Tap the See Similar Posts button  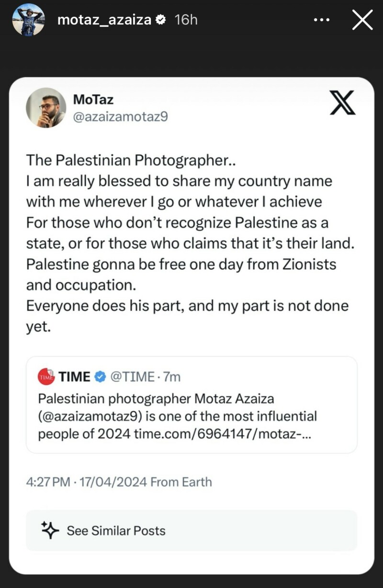coord(117,530)
